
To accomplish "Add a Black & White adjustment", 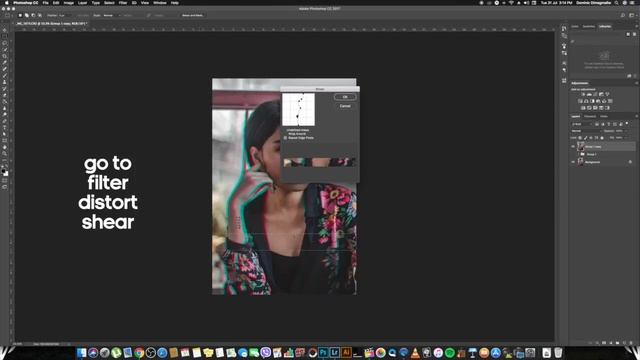I will pos(592,101).
